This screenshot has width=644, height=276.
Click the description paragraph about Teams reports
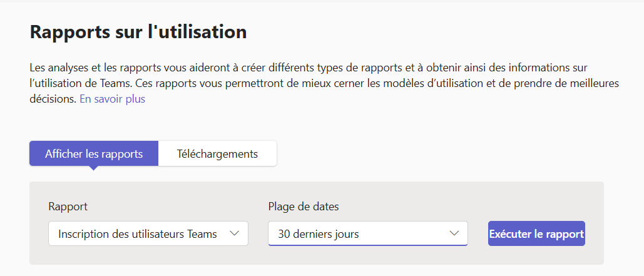pos(313,83)
